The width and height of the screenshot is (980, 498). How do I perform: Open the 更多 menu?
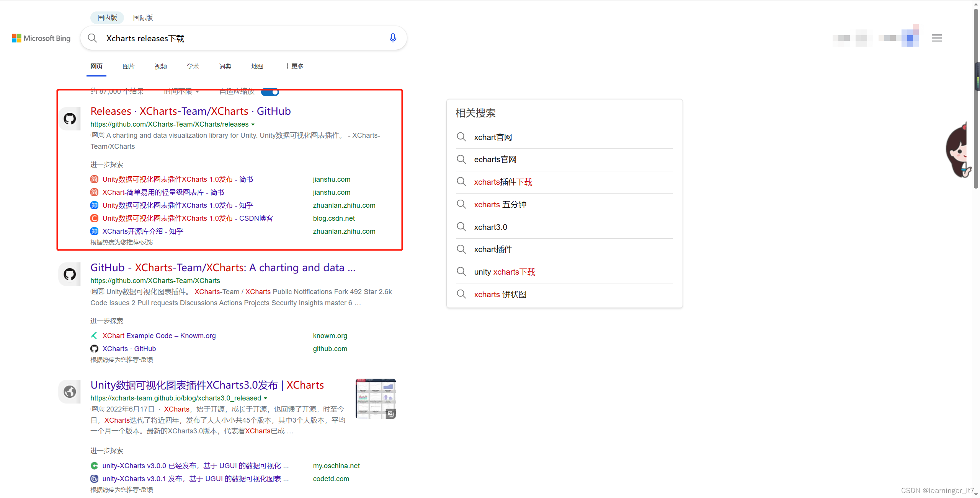pos(294,66)
